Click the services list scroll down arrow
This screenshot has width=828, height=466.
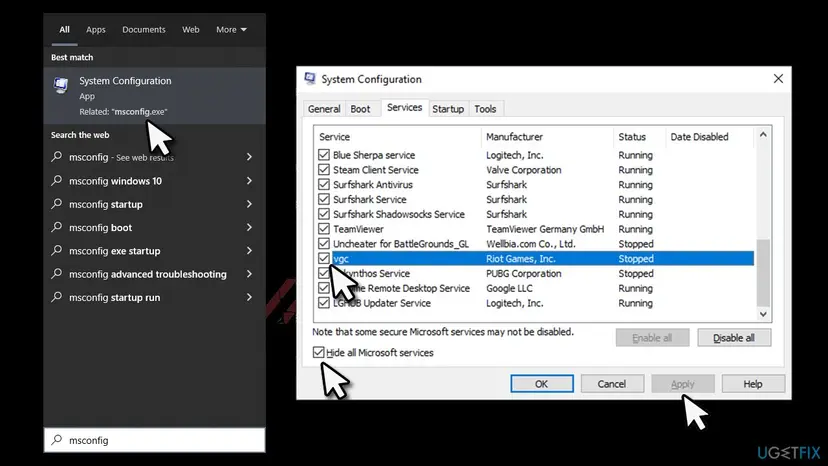tap(763, 314)
